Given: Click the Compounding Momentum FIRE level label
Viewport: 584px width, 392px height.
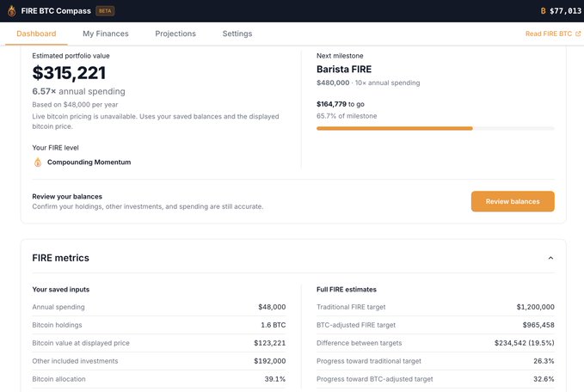Looking at the screenshot, I should (89, 162).
